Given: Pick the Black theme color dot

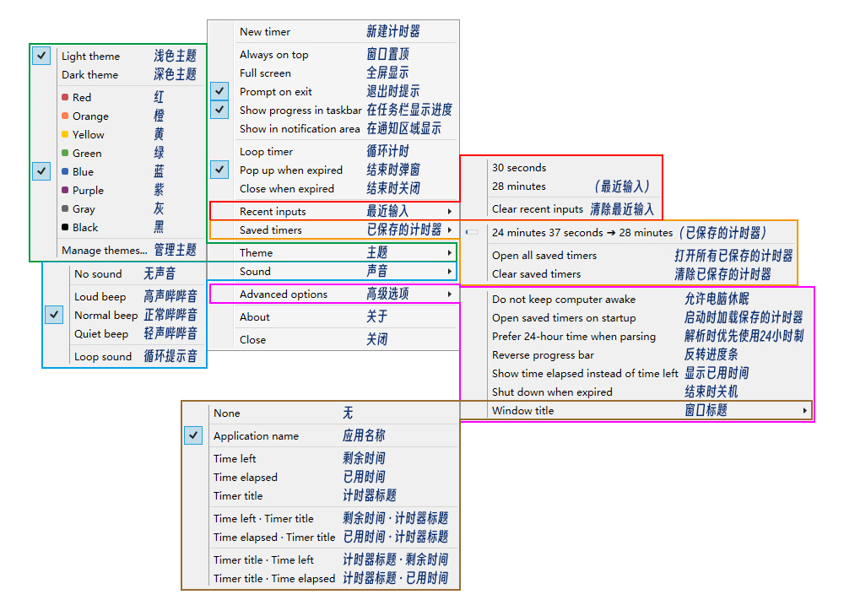Looking at the screenshot, I should [x=65, y=227].
